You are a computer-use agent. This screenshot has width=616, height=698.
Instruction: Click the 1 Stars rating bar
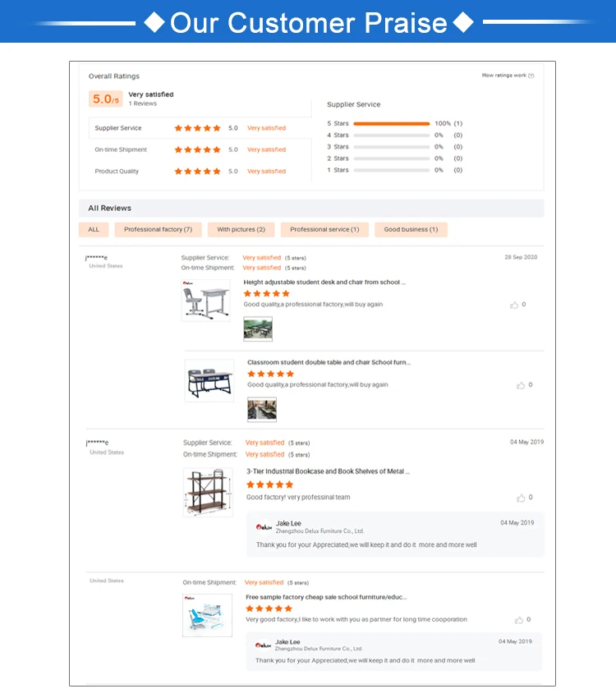pos(391,170)
